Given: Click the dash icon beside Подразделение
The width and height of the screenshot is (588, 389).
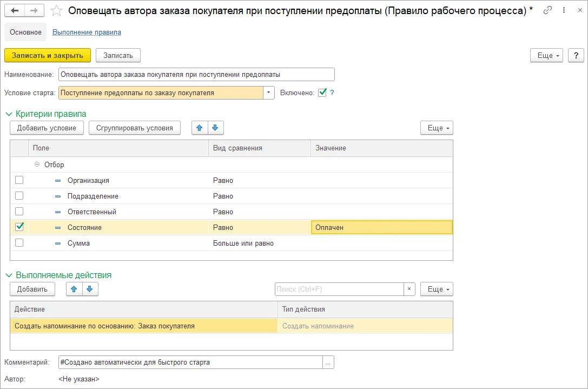Looking at the screenshot, I should [x=58, y=196].
